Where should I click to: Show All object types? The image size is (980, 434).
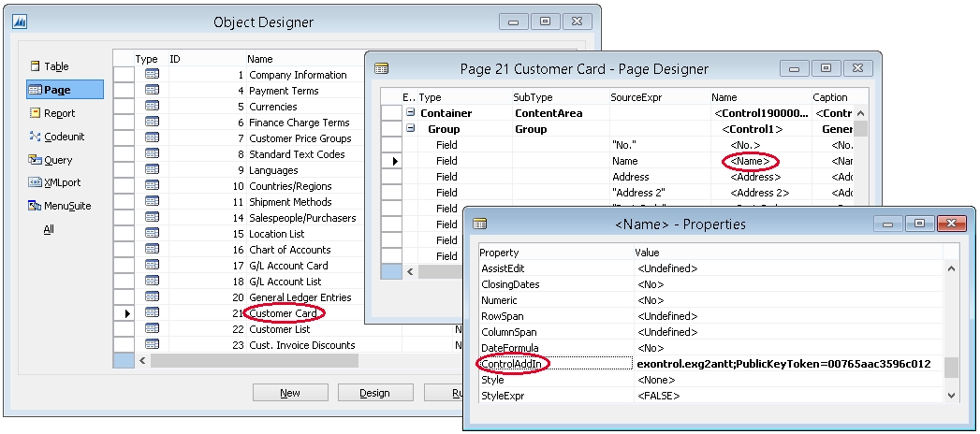tap(49, 229)
